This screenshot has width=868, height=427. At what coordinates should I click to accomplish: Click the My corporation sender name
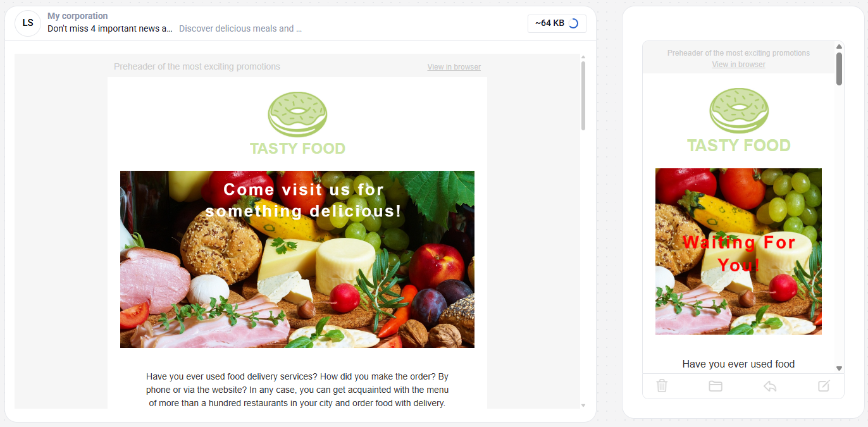tap(77, 16)
